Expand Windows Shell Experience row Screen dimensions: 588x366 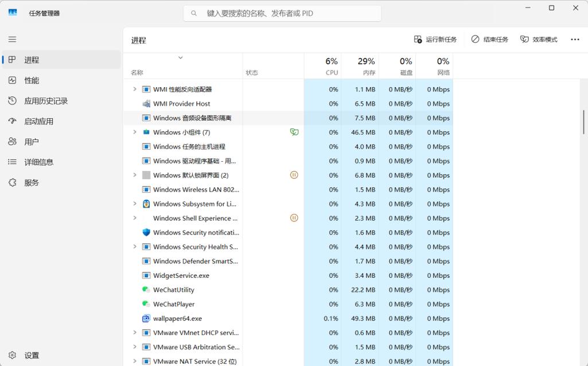(135, 218)
